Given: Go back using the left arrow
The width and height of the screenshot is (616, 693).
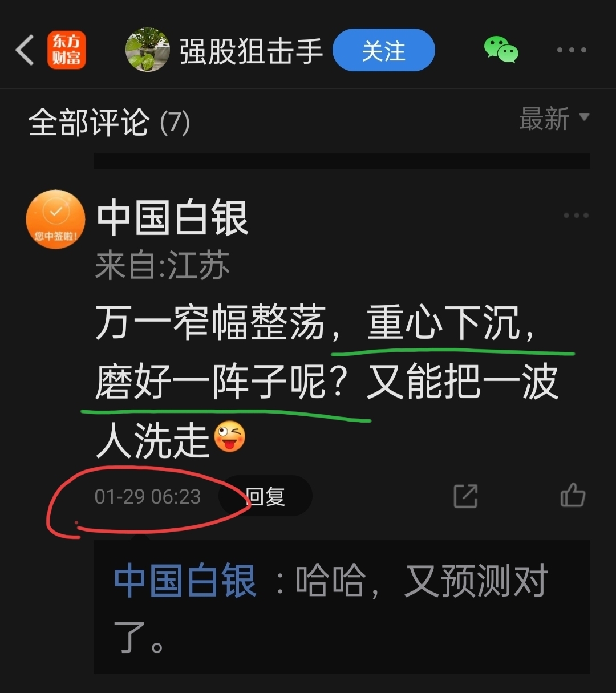Looking at the screenshot, I should click(x=25, y=50).
